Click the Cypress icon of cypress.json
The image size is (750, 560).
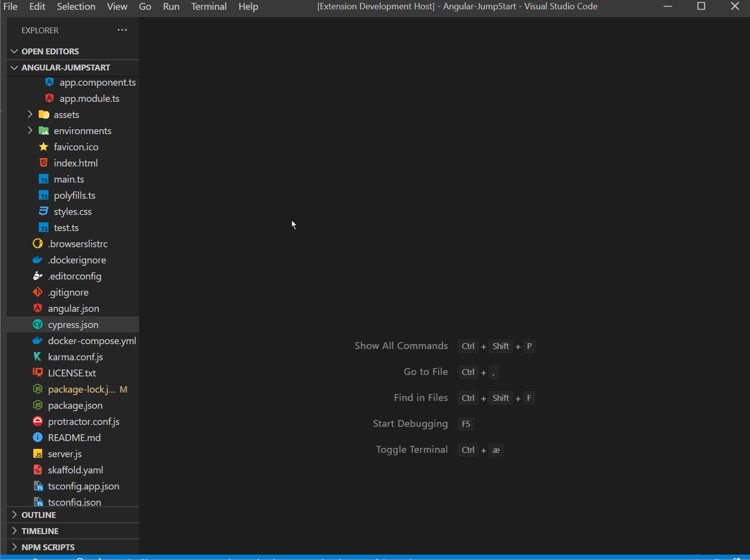(38, 324)
